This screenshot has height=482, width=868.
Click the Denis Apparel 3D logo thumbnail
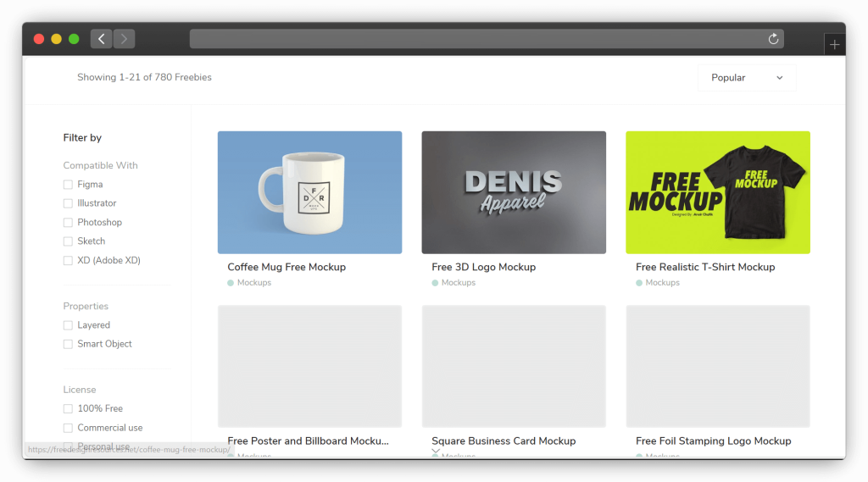pos(514,192)
